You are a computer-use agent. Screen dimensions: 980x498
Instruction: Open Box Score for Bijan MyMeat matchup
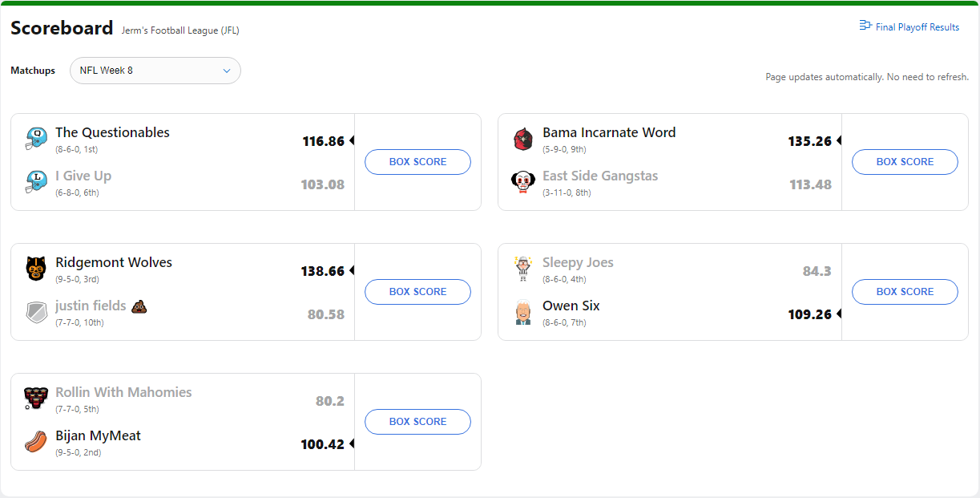click(417, 422)
